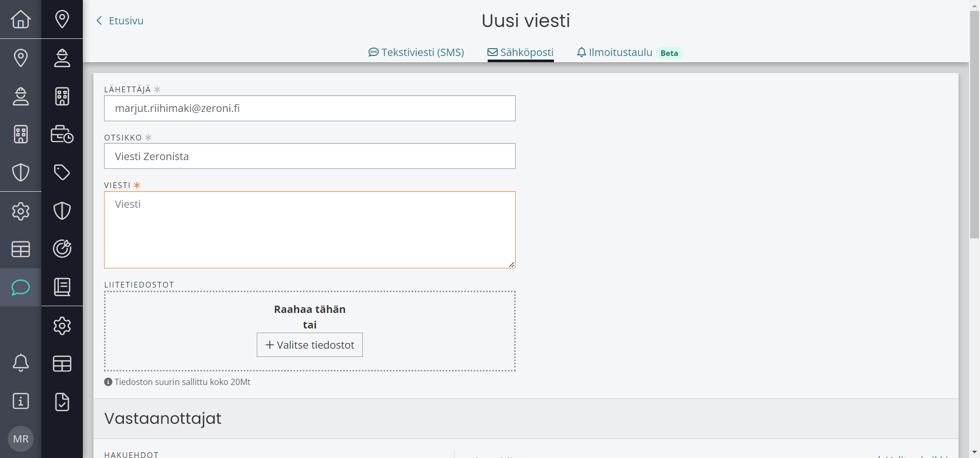Open the notifications bell icon
Image resolution: width=980 pixels, height=458 pixels.
coord(21,363)
